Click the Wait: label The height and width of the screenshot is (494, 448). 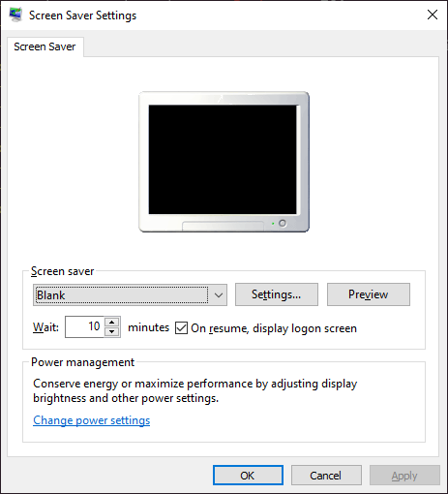45,327
